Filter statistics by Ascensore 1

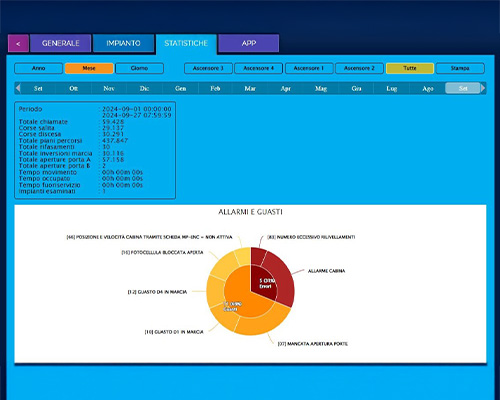[x=309, y=68]
